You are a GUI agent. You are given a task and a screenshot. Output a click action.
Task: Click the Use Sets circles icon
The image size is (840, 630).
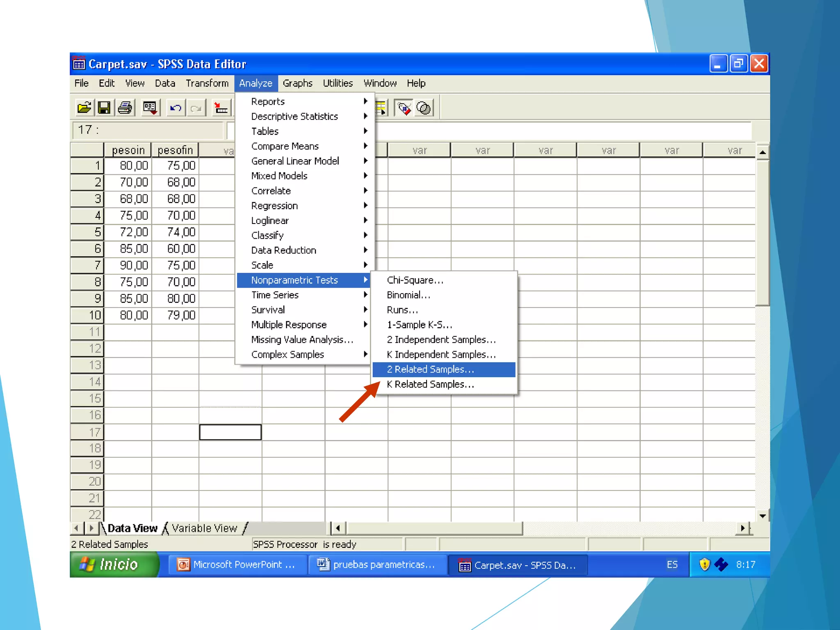coord(424,108)
